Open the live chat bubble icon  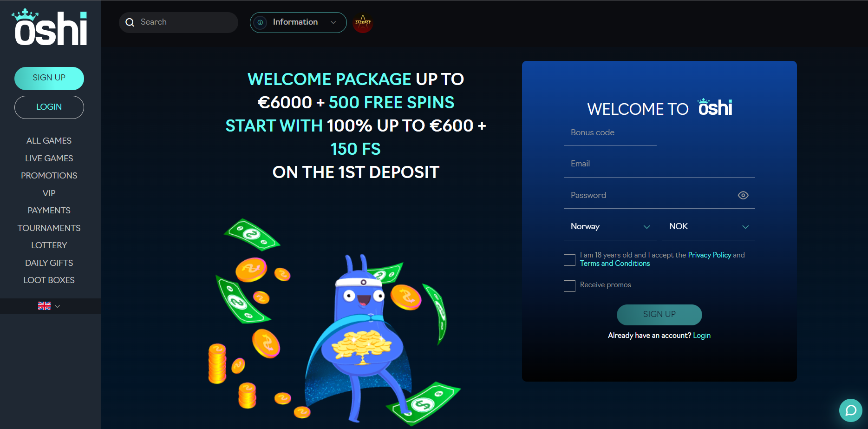point(851,410)
